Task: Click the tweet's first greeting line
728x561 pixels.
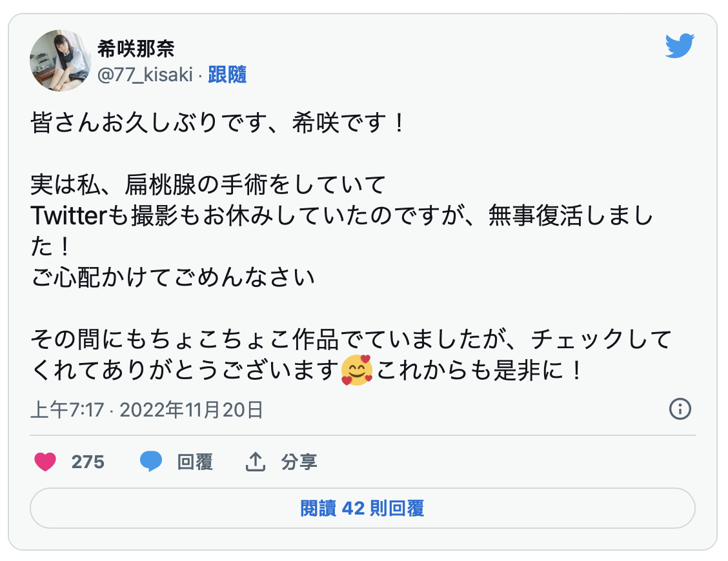Action: point(218,123)
